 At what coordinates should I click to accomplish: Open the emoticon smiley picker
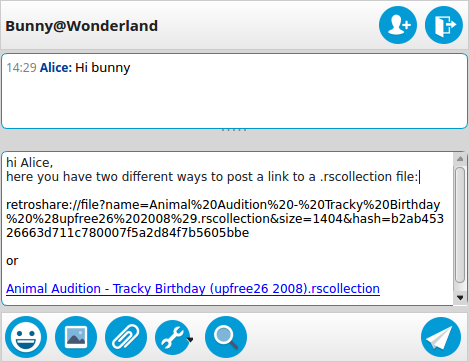(26, 337)
